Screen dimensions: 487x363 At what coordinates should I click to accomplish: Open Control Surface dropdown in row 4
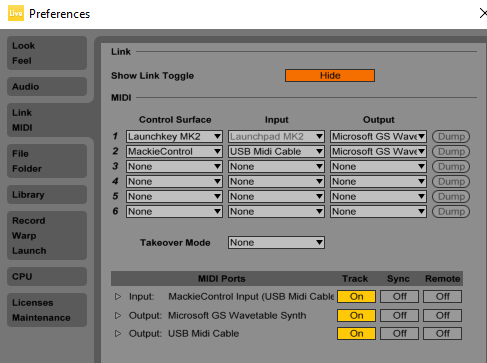tap(174, 181)
